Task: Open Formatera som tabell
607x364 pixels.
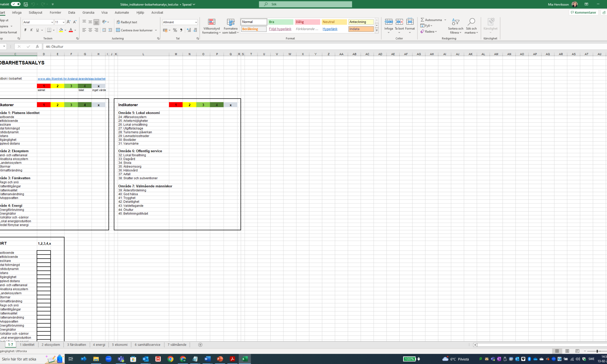Action: 231,26
